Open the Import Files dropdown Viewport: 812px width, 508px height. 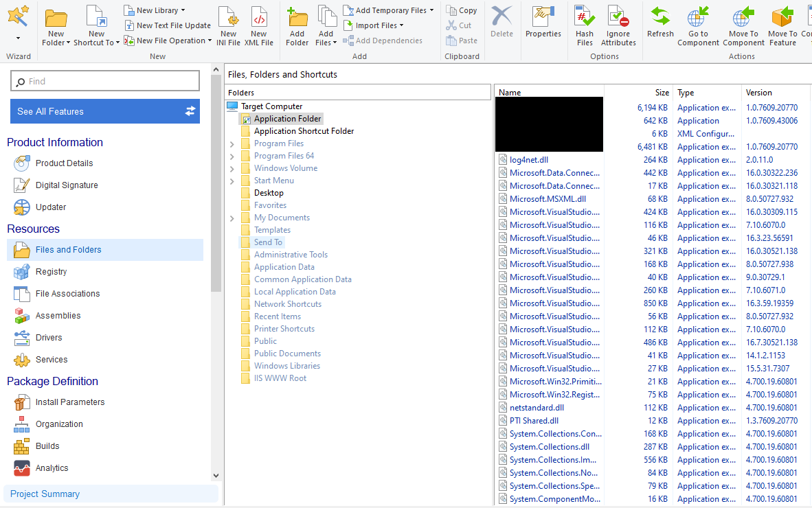[402, 25]
